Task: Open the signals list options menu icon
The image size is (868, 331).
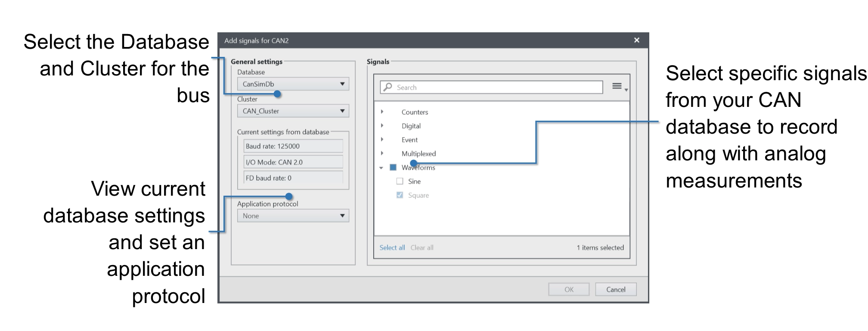Action: (x=619, y=87)
